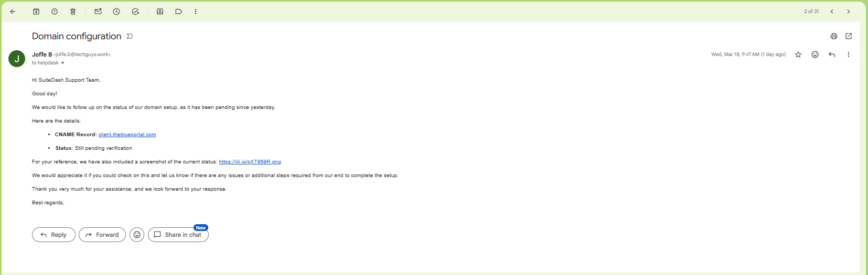Open the screenshot PNG link
Image resolution: width=868 pixels, height=275 pixels.
pos(250,162)
